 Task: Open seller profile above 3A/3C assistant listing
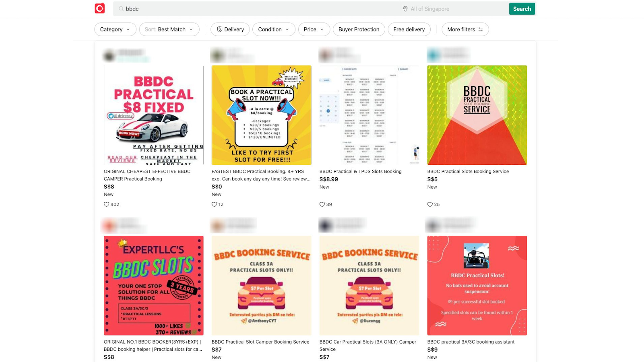[452, 226]
